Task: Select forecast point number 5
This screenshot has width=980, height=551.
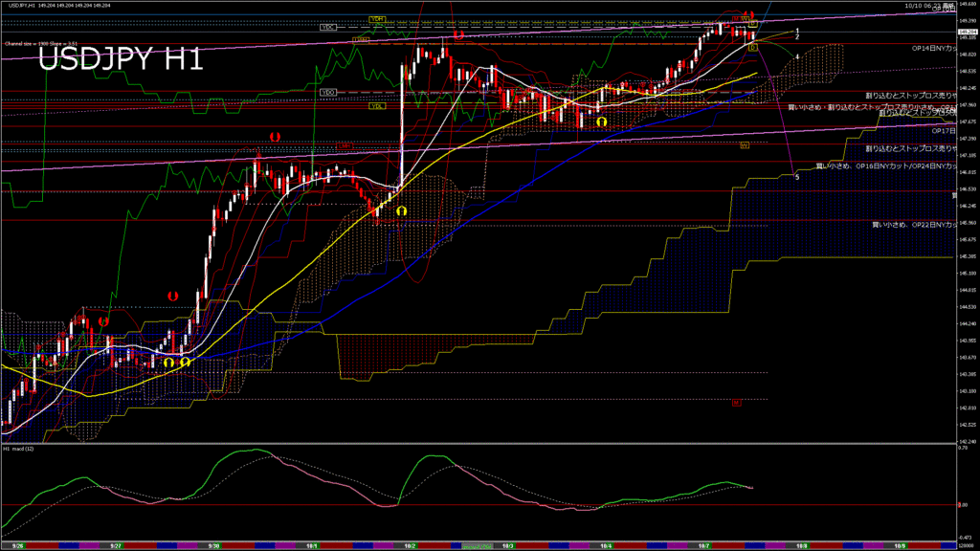Action: click(x=797, y=177)
